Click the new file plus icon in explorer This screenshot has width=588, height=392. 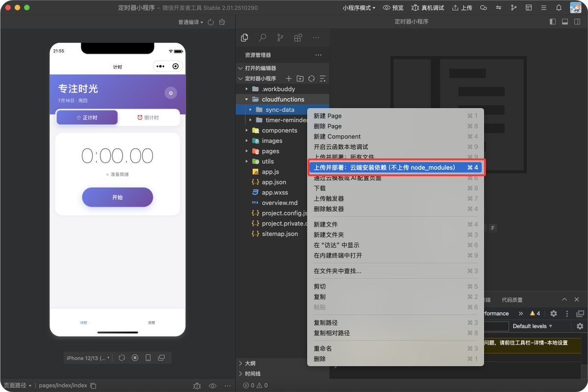point(289,78)
